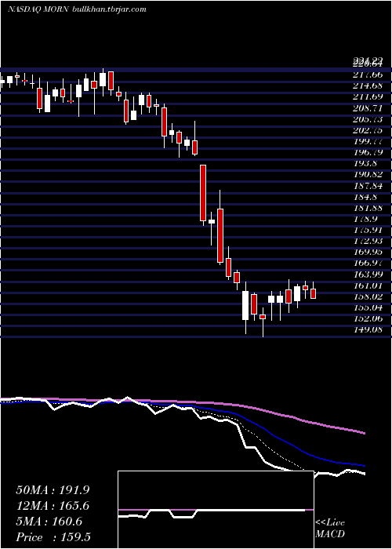Click the 50MA : 191.9 readout
The width and height of the screenshot is (392, 549).
53,490
